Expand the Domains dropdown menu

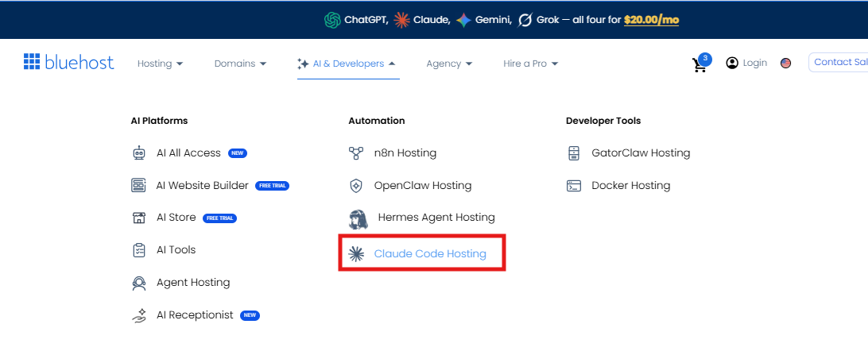click(x=240, y=64)
